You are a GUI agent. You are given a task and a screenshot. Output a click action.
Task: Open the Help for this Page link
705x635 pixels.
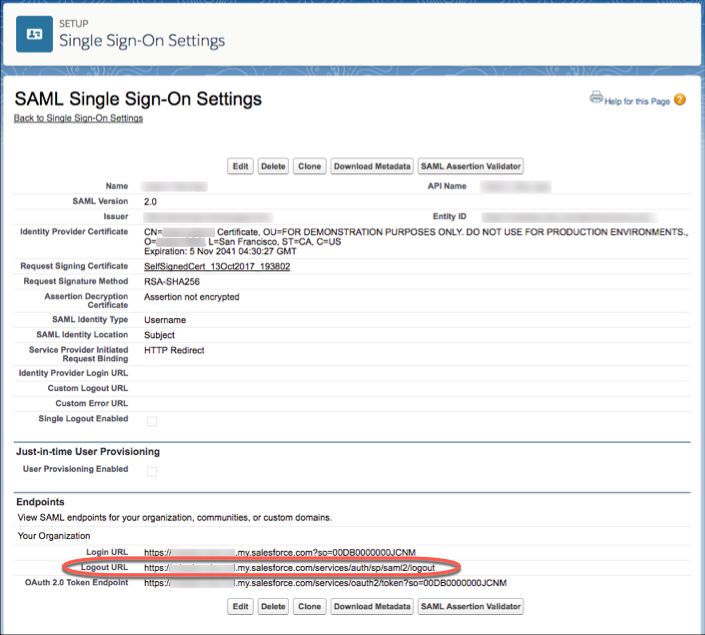click(637, 101)
